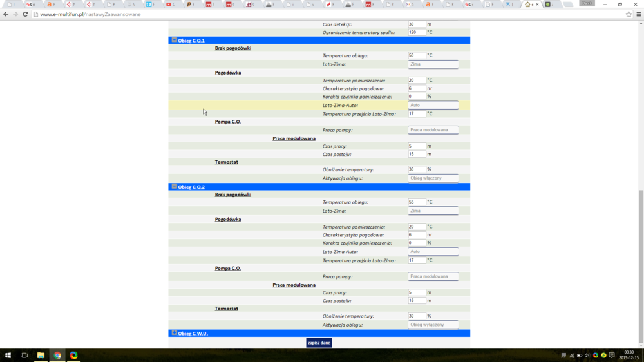Bookmark this page with the star icon
Viewport: 644px width, 362px height.
[x=629, y=14]
